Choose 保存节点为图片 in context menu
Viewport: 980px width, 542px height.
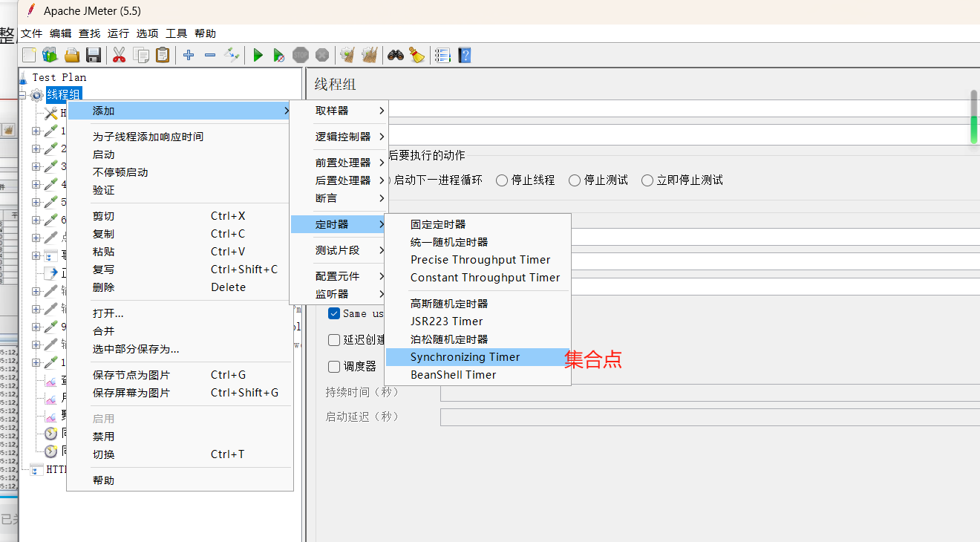point(180,375)
